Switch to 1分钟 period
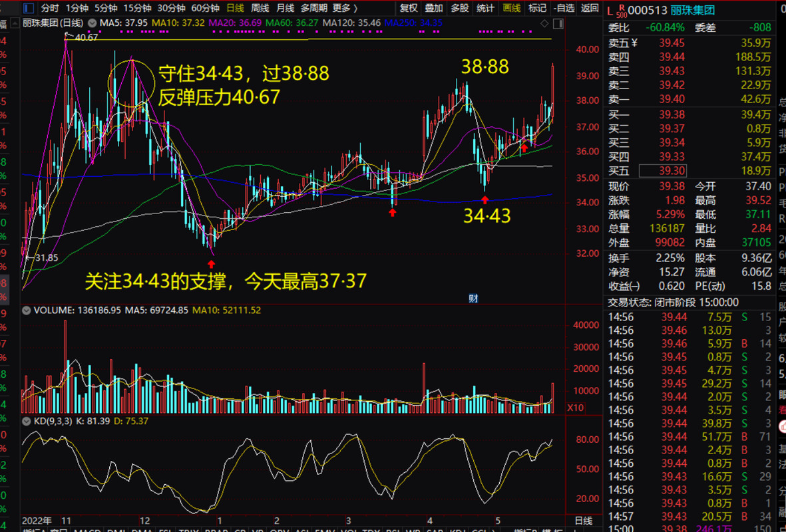The width and height of the screenshot is (786, 532). 77,8
